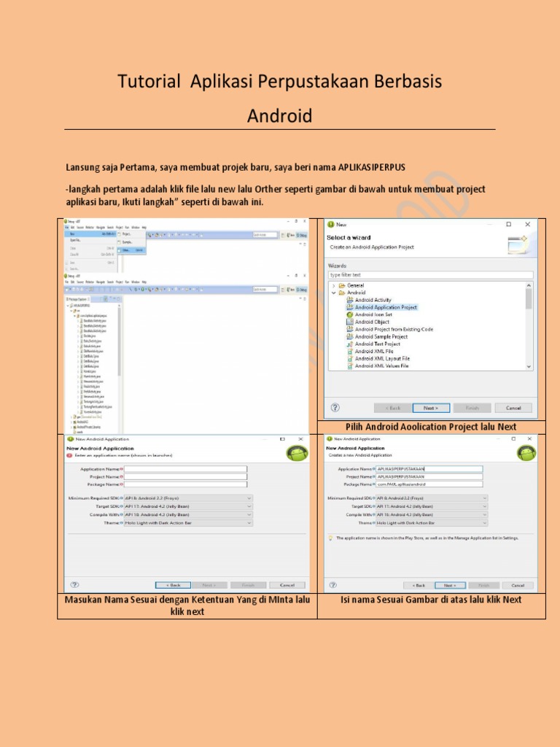The height and width of the screenshot is (747, 560).
Task: Click Next in the filled-in Android Application dialog
Action: (450, 586)
